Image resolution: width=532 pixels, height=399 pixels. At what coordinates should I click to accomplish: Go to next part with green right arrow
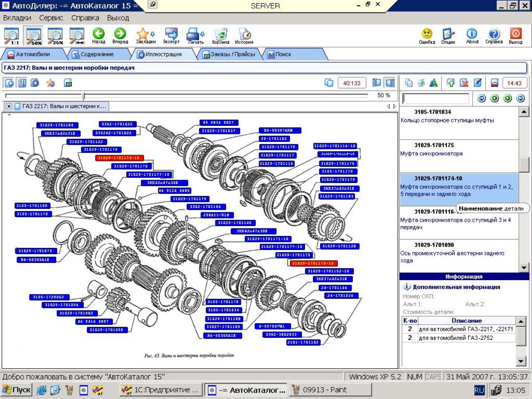click(508, 98)
